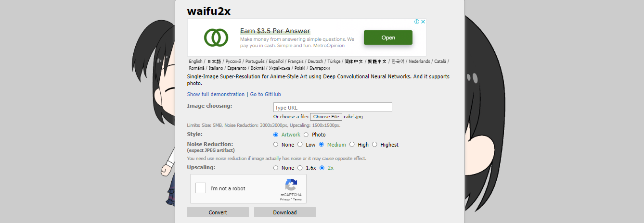Switch language to English
Viewport: 644px width, 223px height.
pos(195,62)
